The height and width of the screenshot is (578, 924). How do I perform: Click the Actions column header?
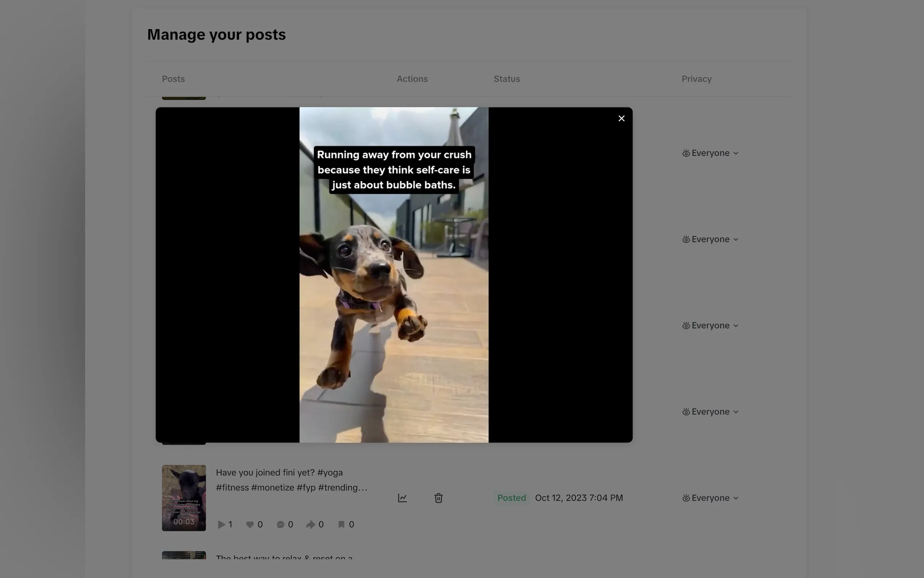point(412,79)
